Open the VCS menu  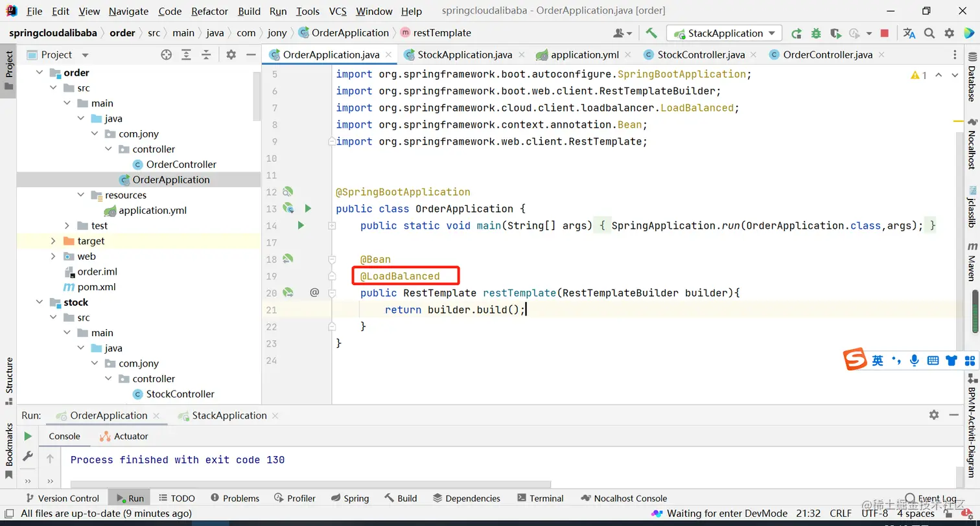click(x=338, y=11)
